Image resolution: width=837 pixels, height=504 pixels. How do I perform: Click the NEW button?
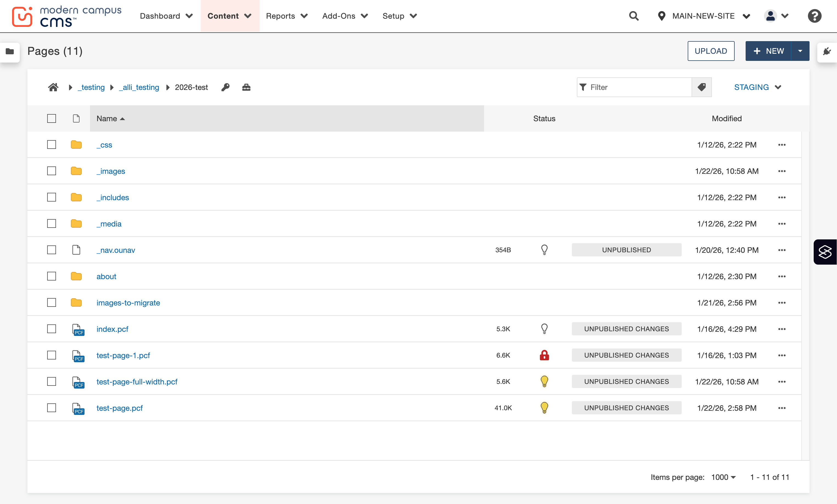click(x=768, y=51)
